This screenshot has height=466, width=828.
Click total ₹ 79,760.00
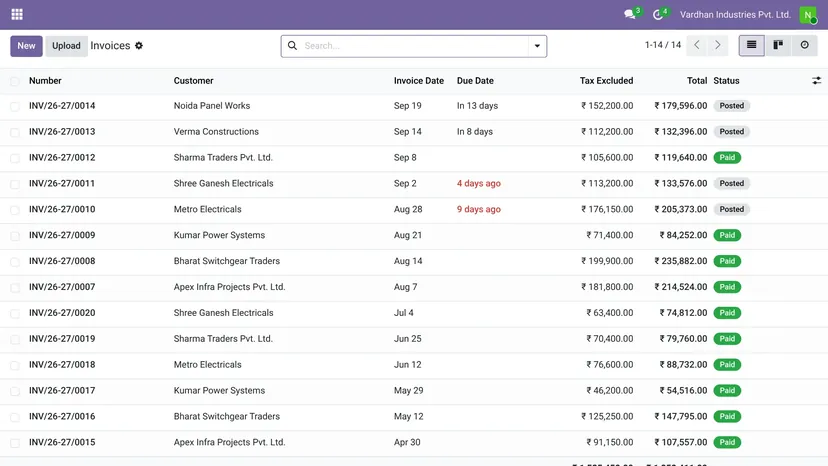tap(683, 339)
